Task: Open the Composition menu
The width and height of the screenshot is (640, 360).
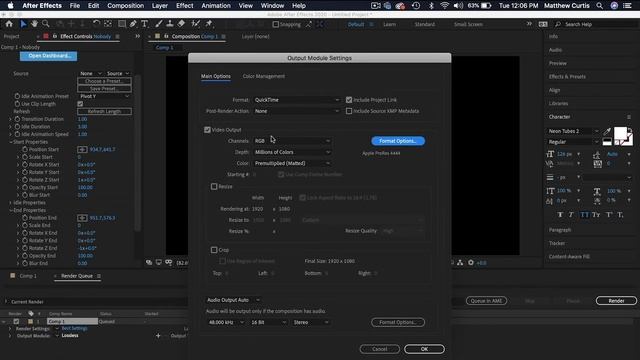Action: point(125,6)
